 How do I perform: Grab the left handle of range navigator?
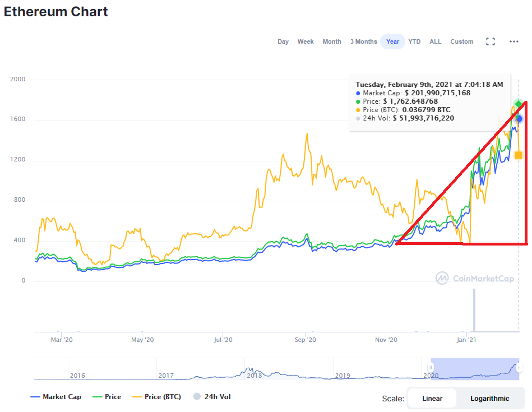(431, 368)
